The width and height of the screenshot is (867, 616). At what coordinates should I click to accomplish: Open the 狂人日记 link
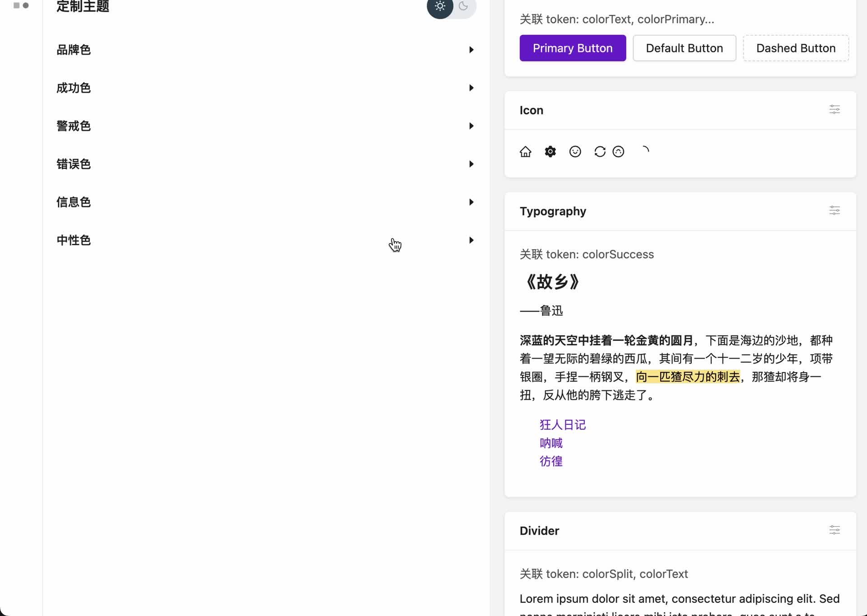click(562, 425)
